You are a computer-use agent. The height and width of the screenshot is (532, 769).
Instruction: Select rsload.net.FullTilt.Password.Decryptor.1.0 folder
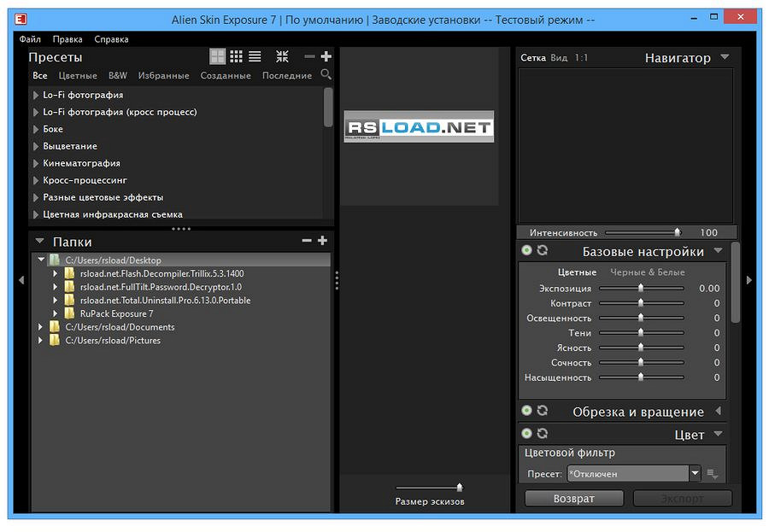click(x=161, y=287)
